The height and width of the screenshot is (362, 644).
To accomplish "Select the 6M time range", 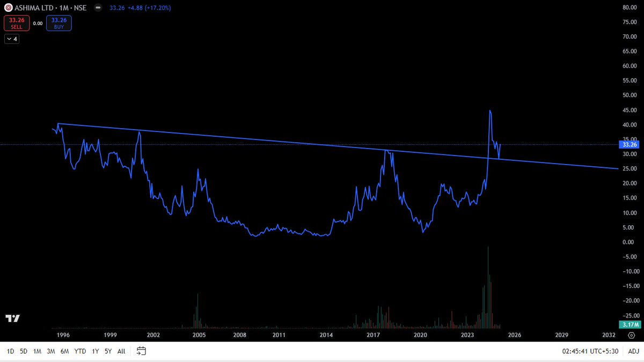I will (65, 351).
